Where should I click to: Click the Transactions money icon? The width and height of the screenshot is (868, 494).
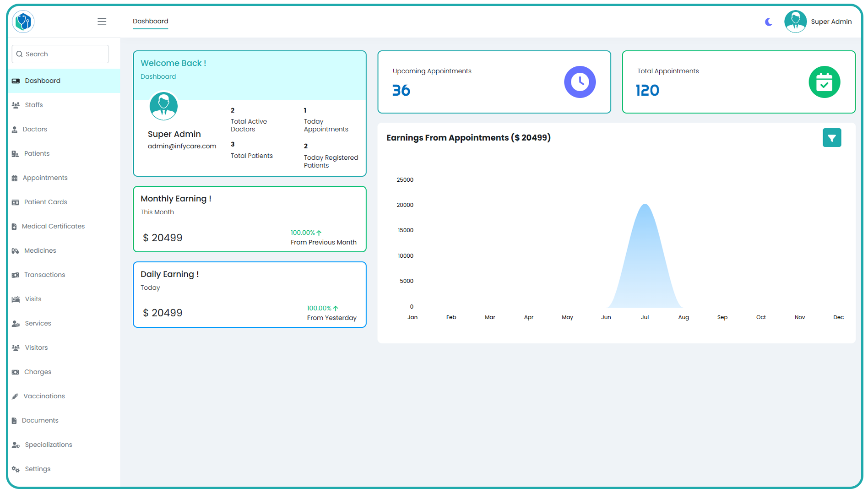coord(15,275)
